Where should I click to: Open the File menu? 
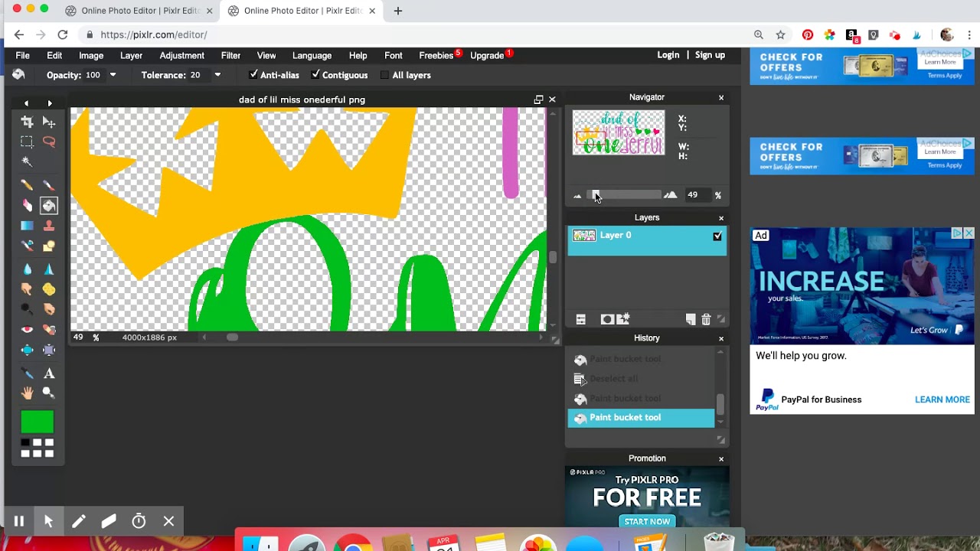(23, 55)
